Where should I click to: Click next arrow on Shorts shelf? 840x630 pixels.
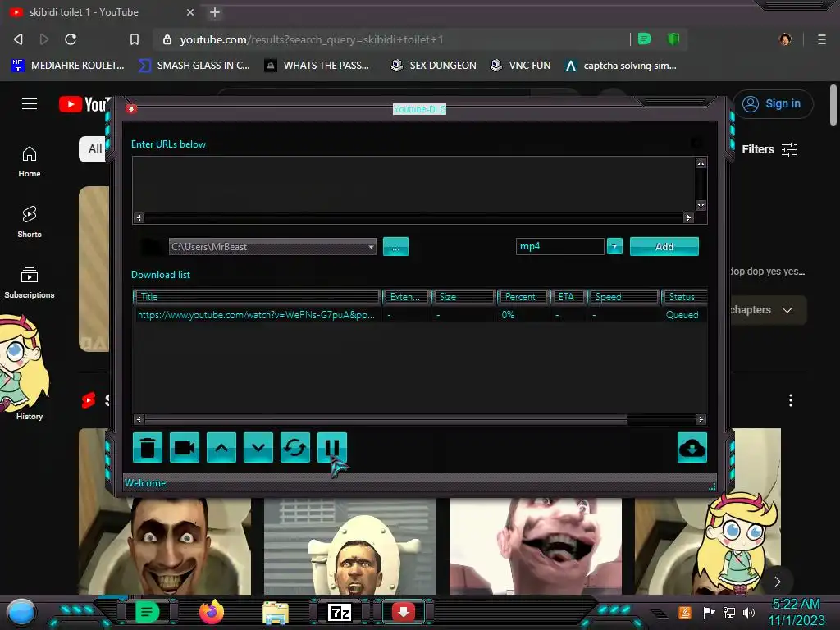[x=778, y=582]
